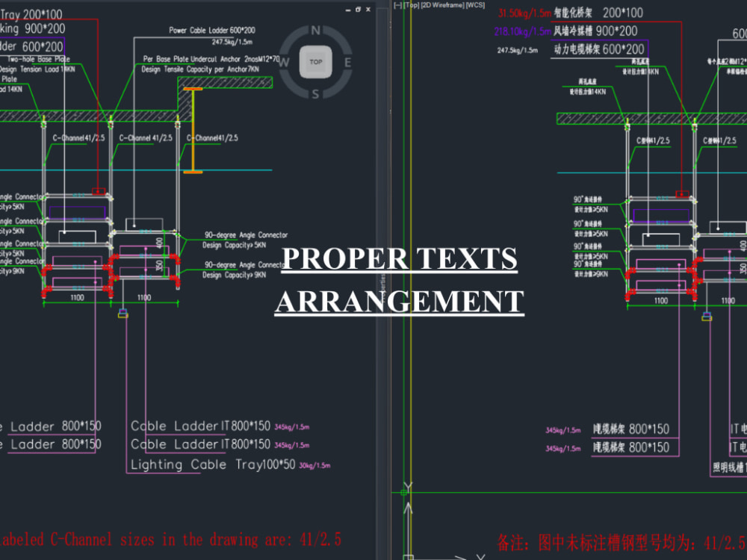The width and height of the screenshot is (747, 560).
Task: Select 'Design Capacity>9KN' right of left-viewport racks
Action: (x=234, y=276)
